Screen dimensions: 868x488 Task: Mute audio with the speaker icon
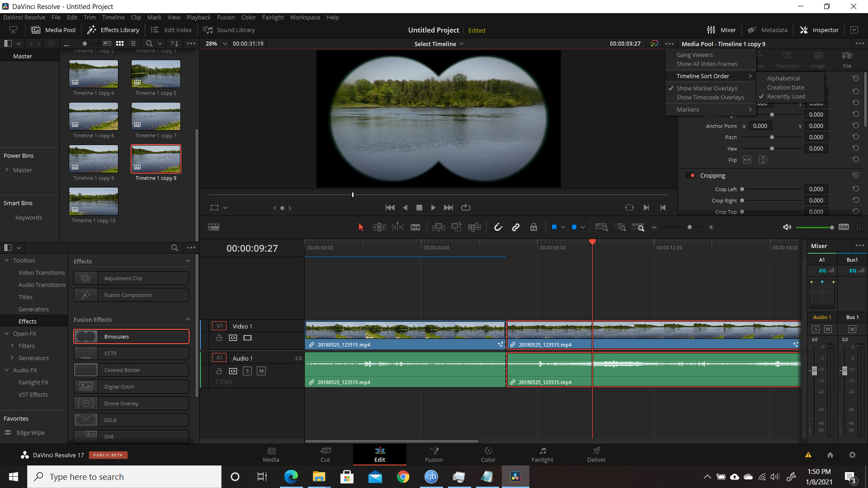(787, 227)
